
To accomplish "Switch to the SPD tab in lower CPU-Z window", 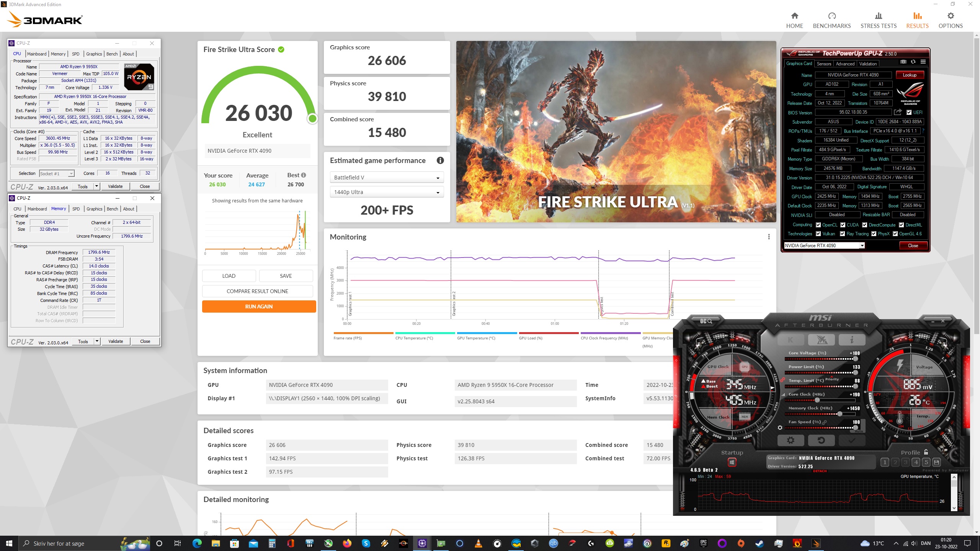I will pyautogui.click(x=76, y=209).
